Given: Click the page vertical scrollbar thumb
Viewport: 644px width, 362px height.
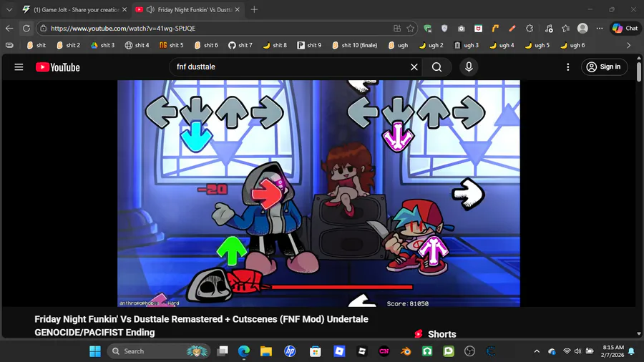Looking at the screenshot, I should pyautogui.click(x=639, y=72).
